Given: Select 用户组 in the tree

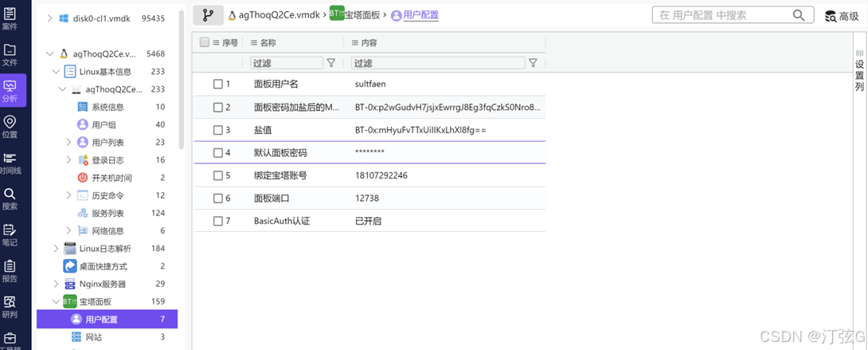Looking at the screenshot, I should click(x=104, y=124).
